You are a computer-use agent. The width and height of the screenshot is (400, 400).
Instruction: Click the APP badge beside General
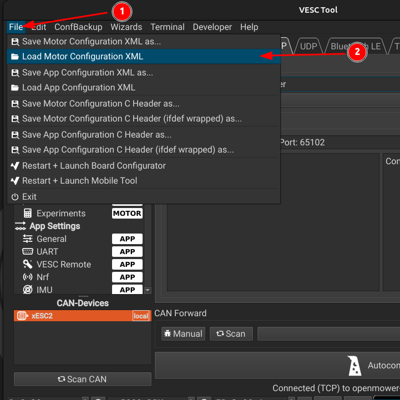(x=127, y=239)
